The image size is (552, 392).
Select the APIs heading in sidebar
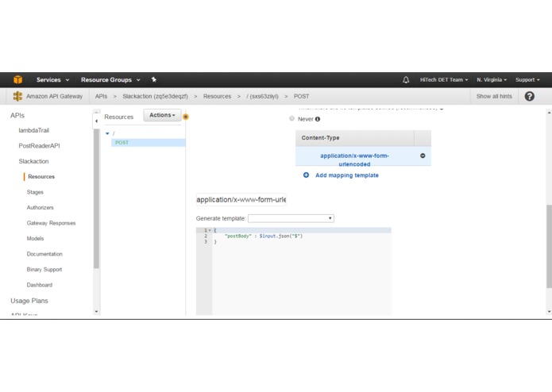[17, 116]
